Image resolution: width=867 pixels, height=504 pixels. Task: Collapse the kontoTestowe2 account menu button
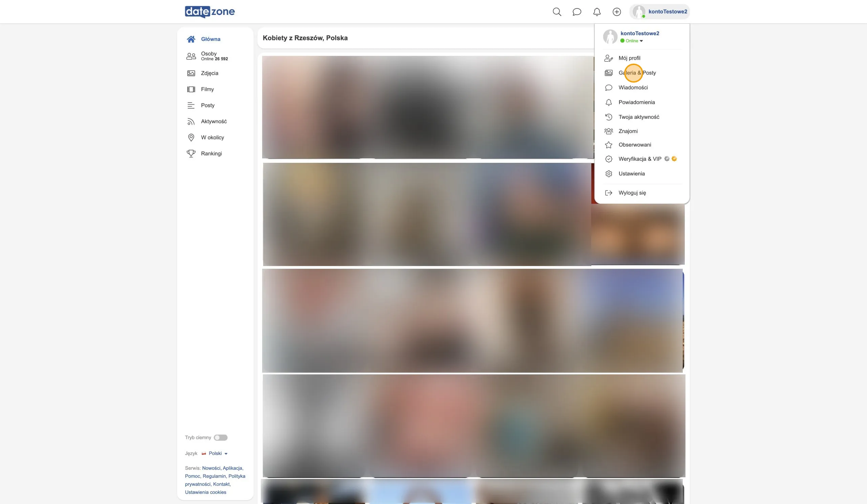pyautogui.click(x=659, y=12)
